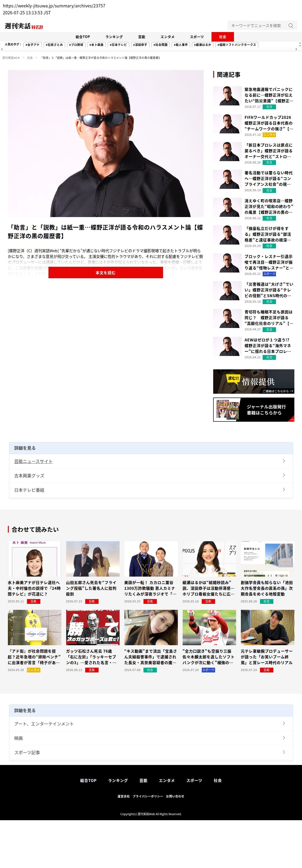302x868 pixels.
Task: Select the #プロ野球 tag
Action: click(x=76, y=45)
